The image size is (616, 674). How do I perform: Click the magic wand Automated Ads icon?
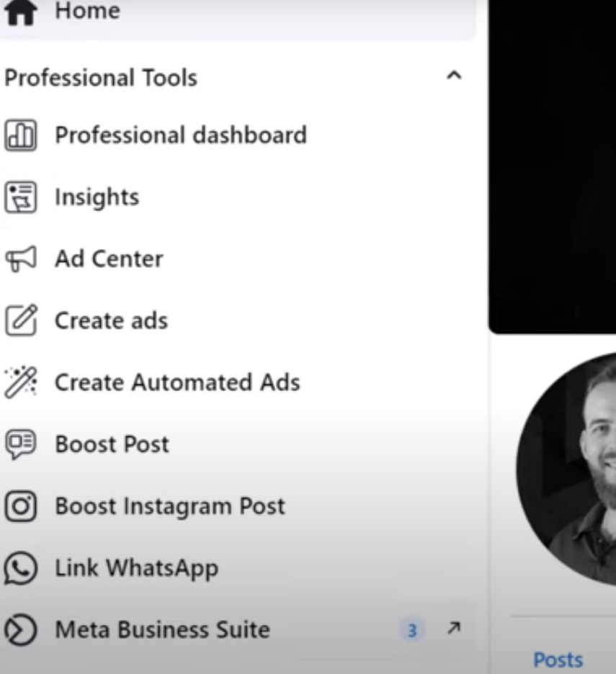tap(20, 382)
